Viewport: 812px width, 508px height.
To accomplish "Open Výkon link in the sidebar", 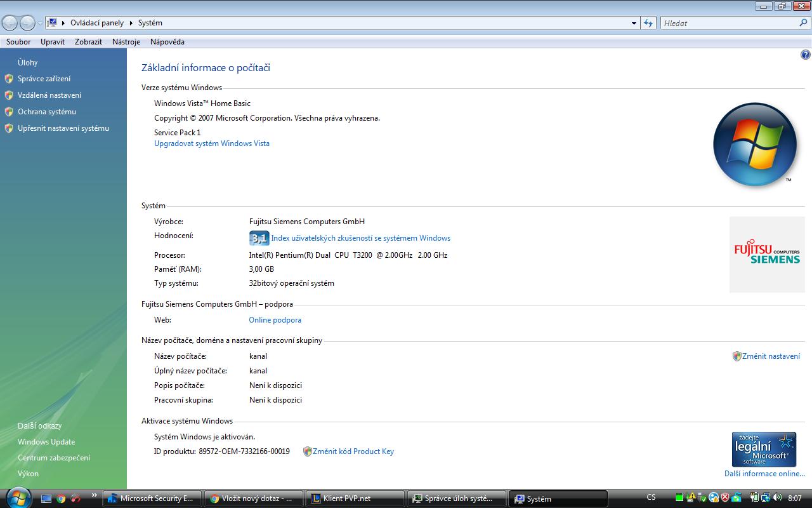I will click(29, 474).
